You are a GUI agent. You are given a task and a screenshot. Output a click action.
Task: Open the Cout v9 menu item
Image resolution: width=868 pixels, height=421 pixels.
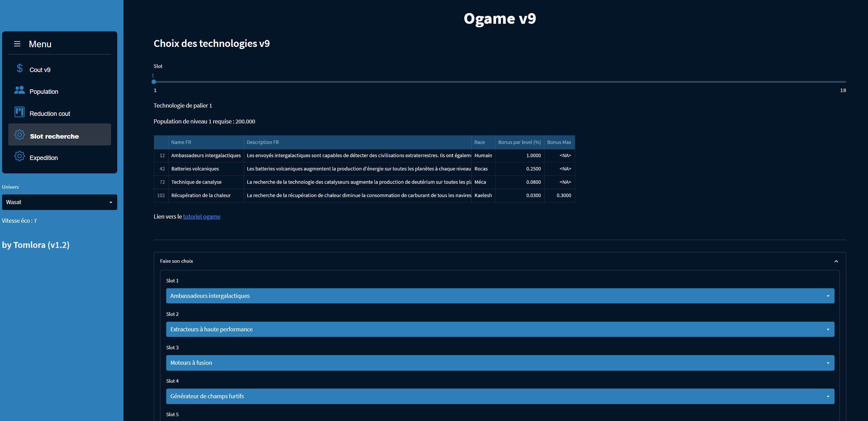[x=60, y=70]
